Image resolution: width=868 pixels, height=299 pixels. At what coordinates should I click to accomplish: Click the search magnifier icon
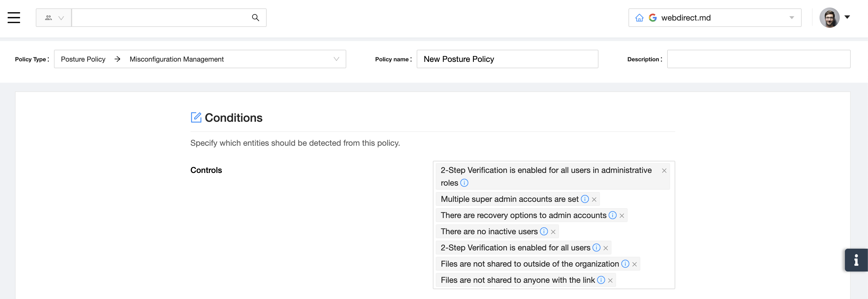click(255, 18)
